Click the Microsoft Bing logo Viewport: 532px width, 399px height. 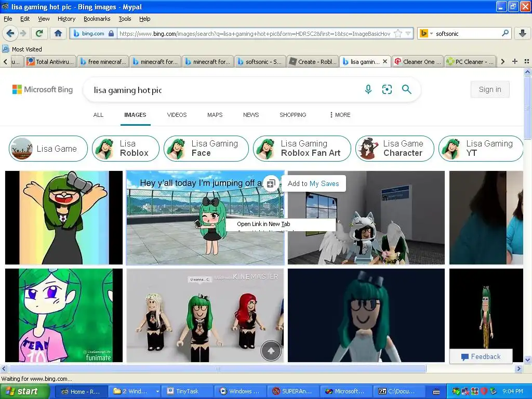[43, 89]
